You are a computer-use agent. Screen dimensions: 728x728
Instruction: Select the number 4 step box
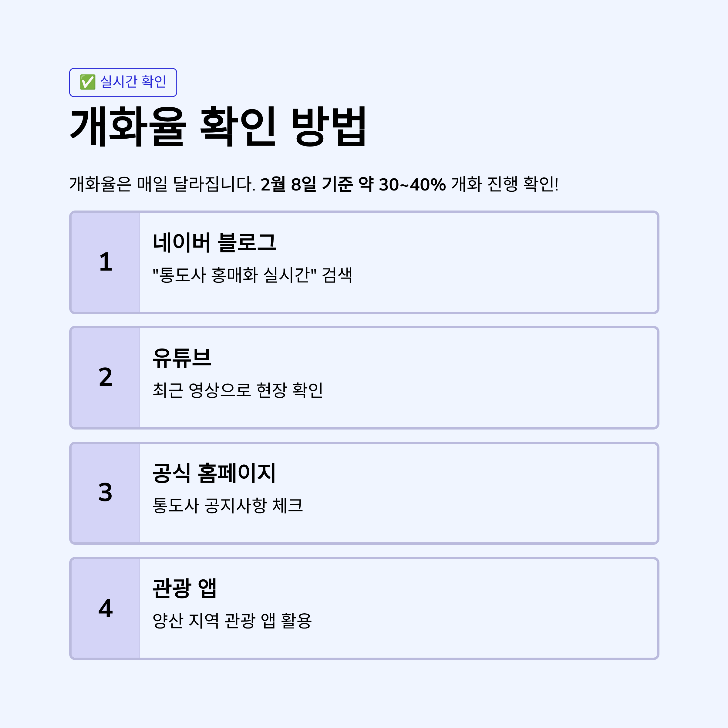pyautogui.click(x=106, y=608)
